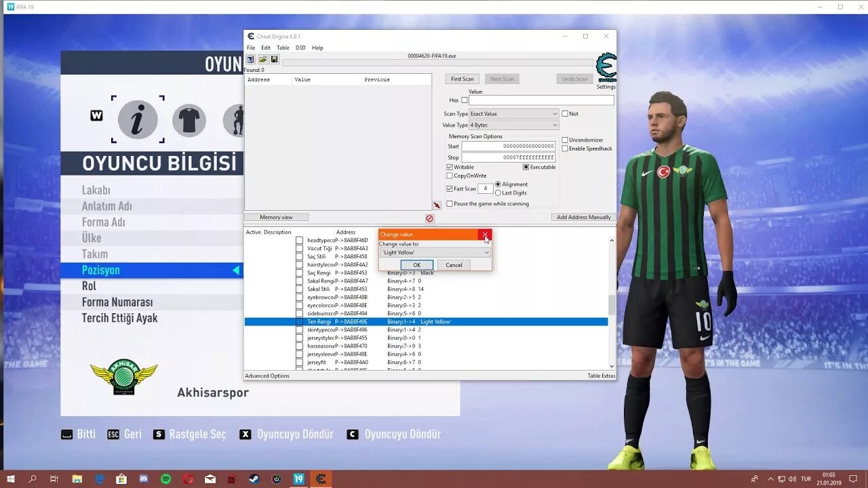
Task: Open Discord from taskbar
Action: click(x=144, y=479)
